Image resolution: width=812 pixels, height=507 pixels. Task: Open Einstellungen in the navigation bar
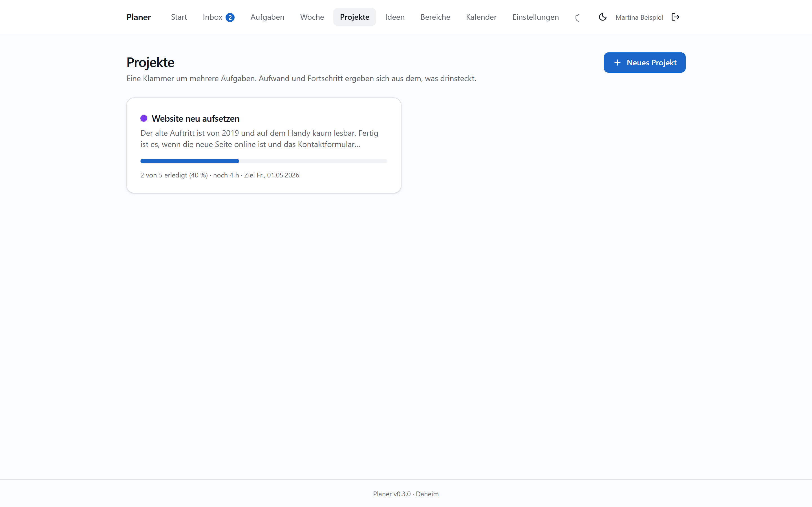tap(535, 17)
